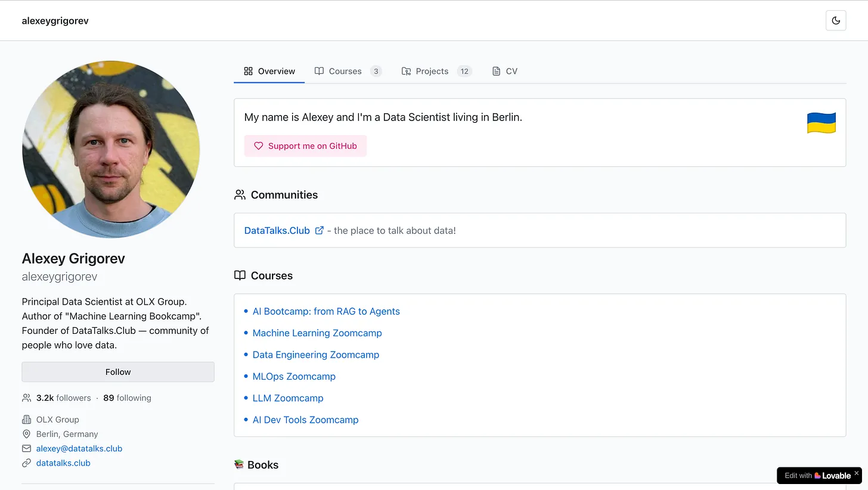Switch to the Projects tab
Screen dimensions: 868x490
click(432, 71)
